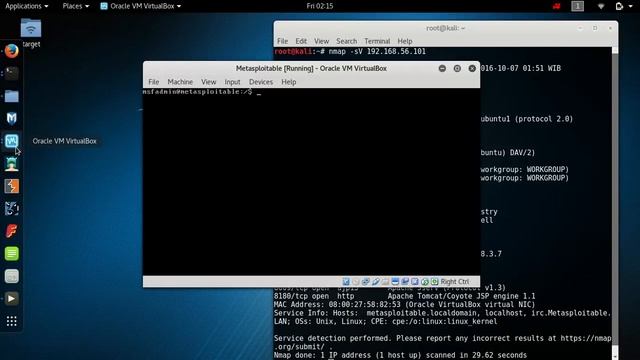The width and height of the screenshot is (640, 360).
Task: Click the MAC Address line in terminal
Action: click(x=404, y=304)
